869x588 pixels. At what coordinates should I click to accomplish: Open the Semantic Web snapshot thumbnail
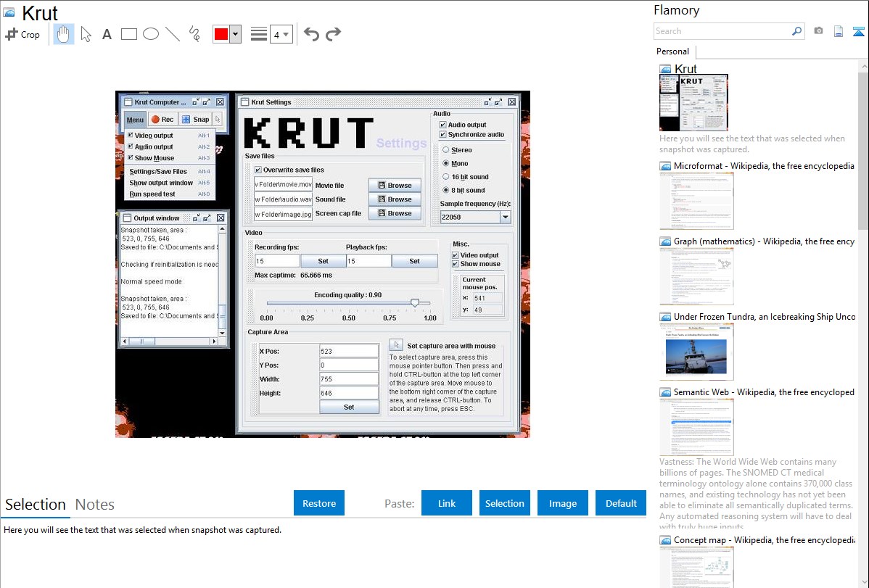coord(696,427)
